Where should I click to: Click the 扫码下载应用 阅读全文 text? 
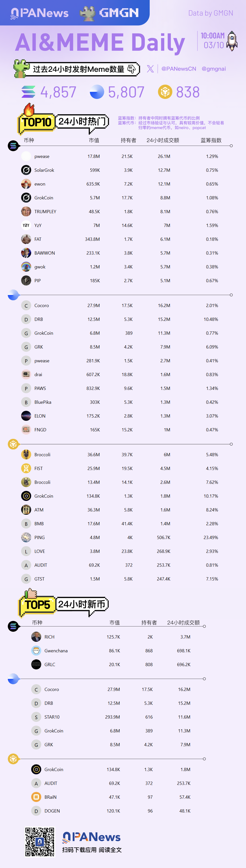click(92, 850)
